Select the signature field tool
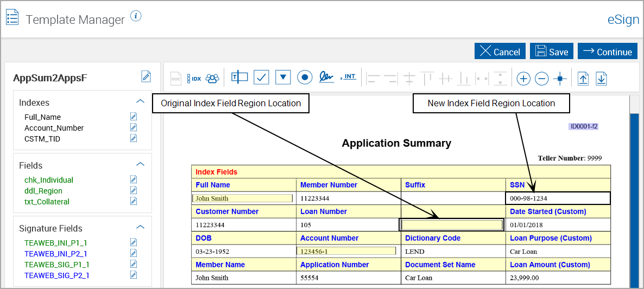Viewport: 644px width, 289px height. 327,77
